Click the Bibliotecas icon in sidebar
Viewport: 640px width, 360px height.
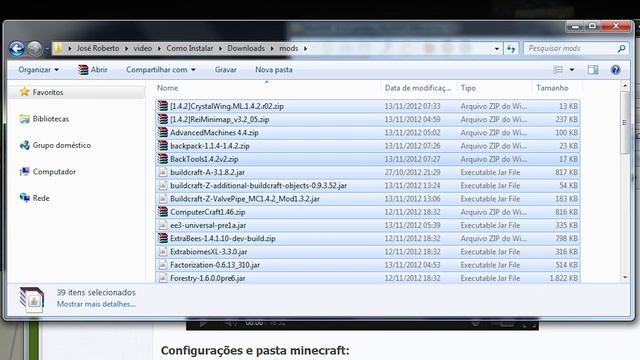point(24,119)
